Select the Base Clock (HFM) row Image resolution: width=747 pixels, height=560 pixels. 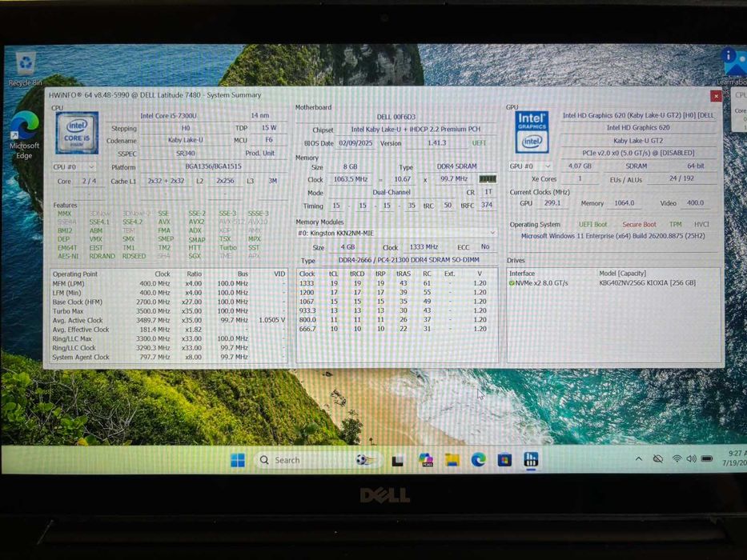click(x=169, y=302)
